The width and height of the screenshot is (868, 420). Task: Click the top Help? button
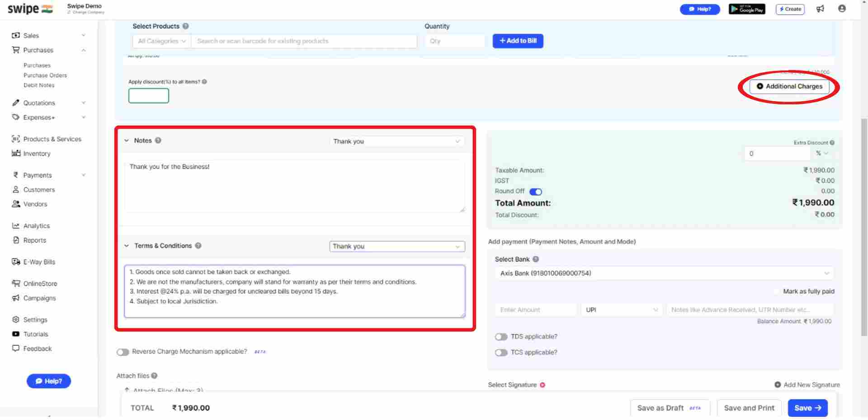(x=700, y=9)
